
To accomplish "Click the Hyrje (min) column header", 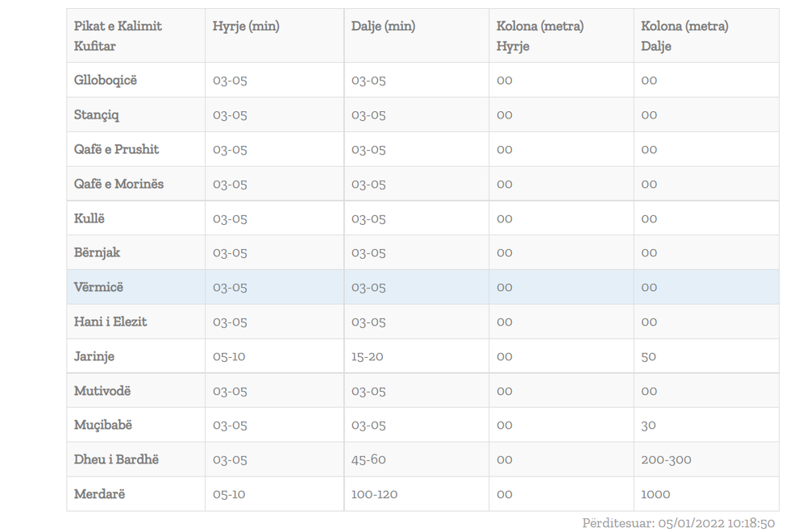I will pos(246,27).
